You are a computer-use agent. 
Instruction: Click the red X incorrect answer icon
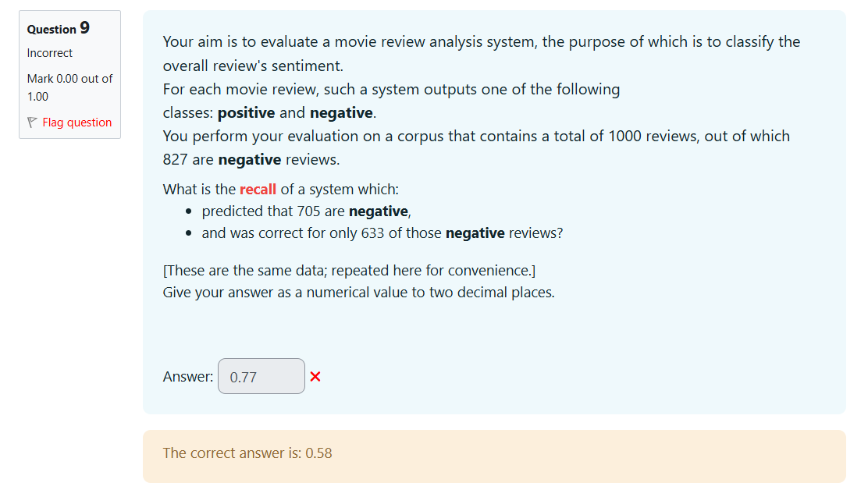pyautogui.click(x=315, y=376)
